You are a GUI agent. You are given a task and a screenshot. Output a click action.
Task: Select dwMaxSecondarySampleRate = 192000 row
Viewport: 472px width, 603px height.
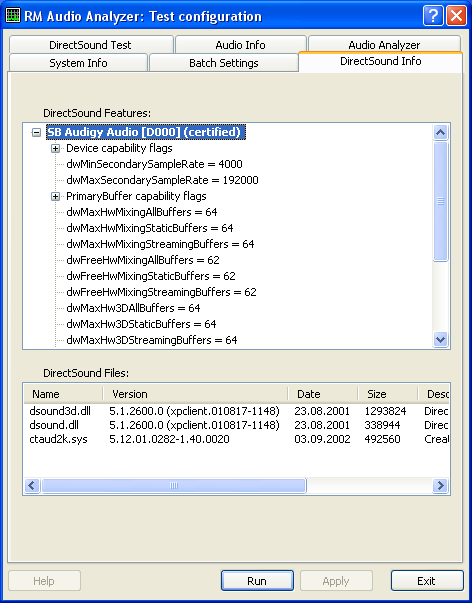click(x=162, y=180)
